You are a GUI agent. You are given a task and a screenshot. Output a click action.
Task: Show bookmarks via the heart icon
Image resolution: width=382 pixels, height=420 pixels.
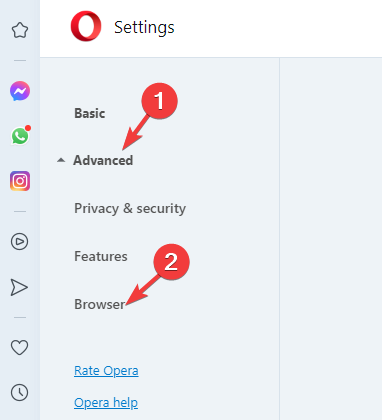click(20, 347)
